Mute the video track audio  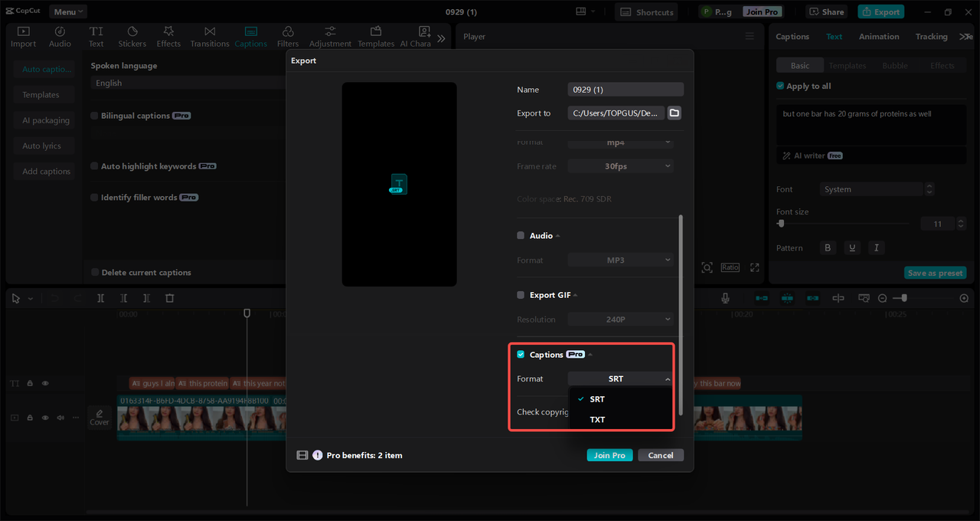point(60,418)
